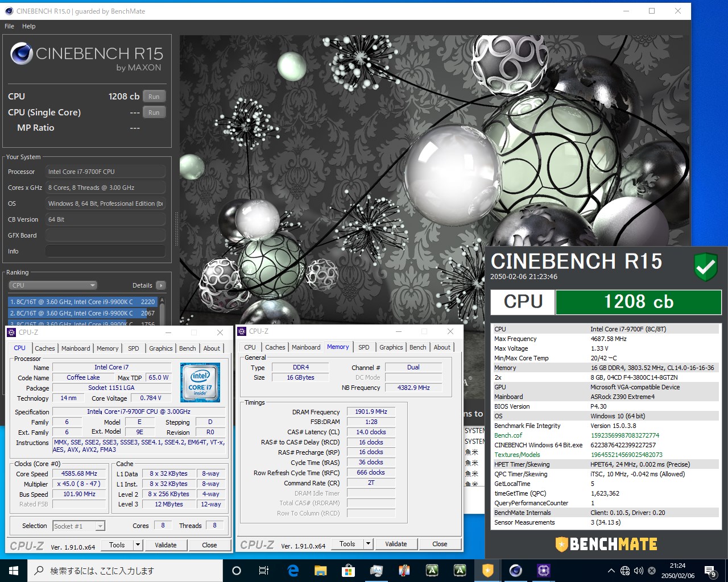This screenshot has width=728, height=582.
Task: Click the Windows taskbar search box
Action: [125, 571]
